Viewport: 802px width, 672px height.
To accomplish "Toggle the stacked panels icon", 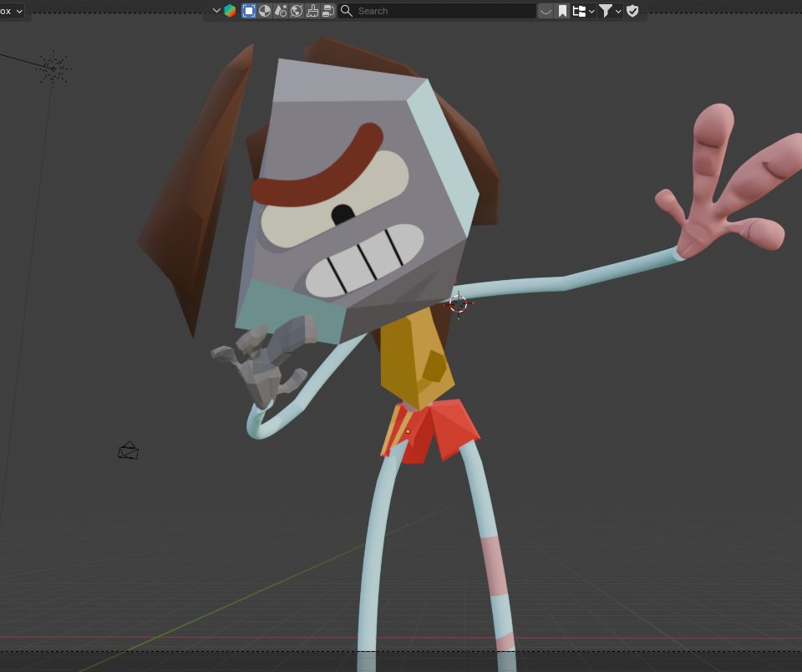I will (x=327, y=11).
